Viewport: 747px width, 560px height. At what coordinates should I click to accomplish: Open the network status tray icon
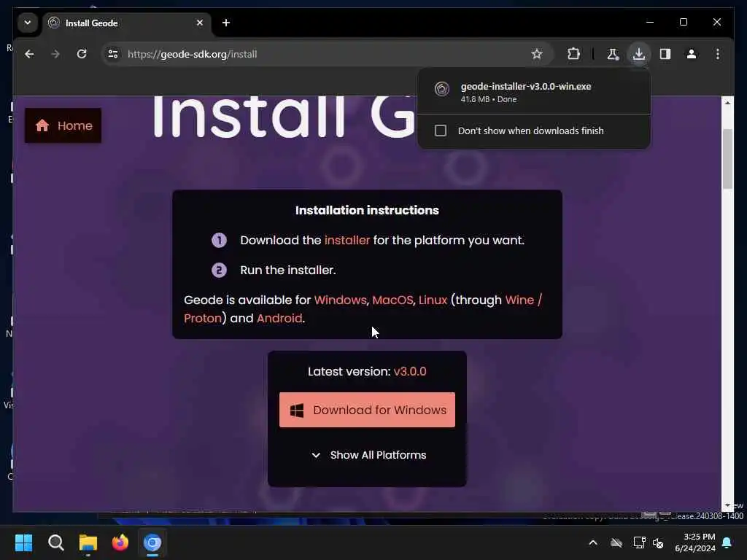(x=639, y=542)
